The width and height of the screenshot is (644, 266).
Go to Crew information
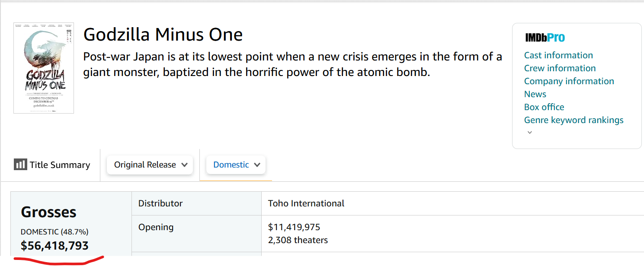560,68
